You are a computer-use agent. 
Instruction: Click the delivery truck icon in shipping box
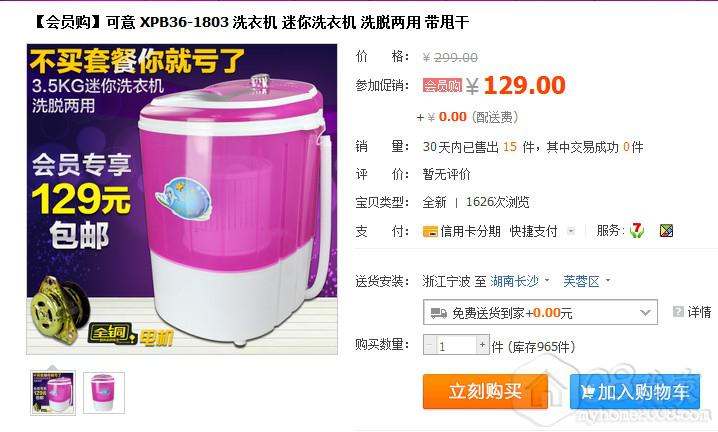click(439, 313)
